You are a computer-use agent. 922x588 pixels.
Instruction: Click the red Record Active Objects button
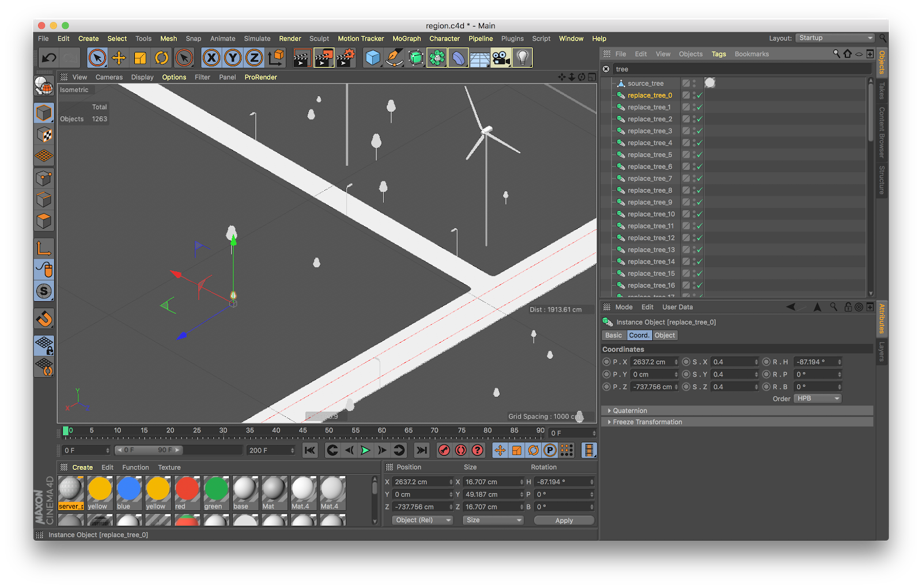point(444,450)
